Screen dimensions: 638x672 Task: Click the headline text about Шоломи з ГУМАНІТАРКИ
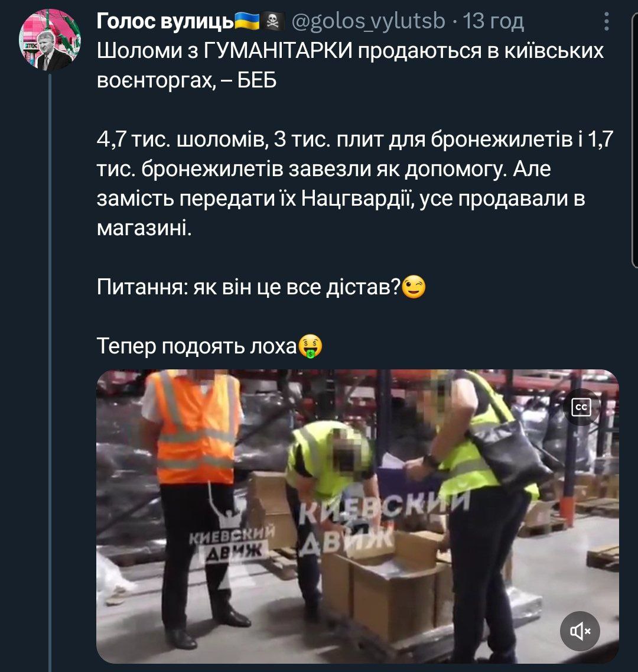click(350, 65)
